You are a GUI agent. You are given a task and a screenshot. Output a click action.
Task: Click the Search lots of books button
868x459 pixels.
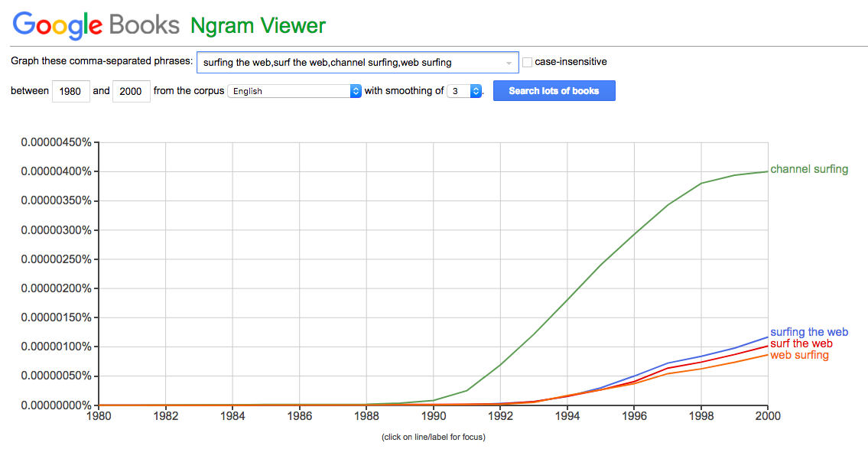pos(554,91)
